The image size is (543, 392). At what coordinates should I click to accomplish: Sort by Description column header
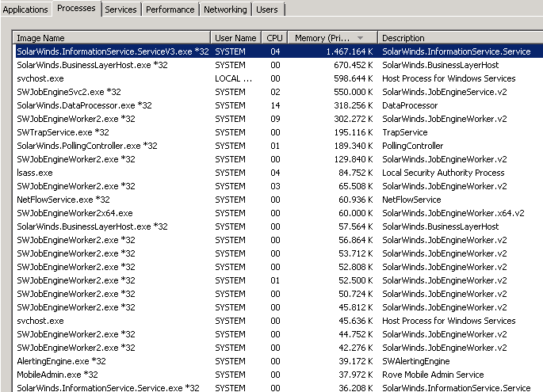tap(461, 38)
